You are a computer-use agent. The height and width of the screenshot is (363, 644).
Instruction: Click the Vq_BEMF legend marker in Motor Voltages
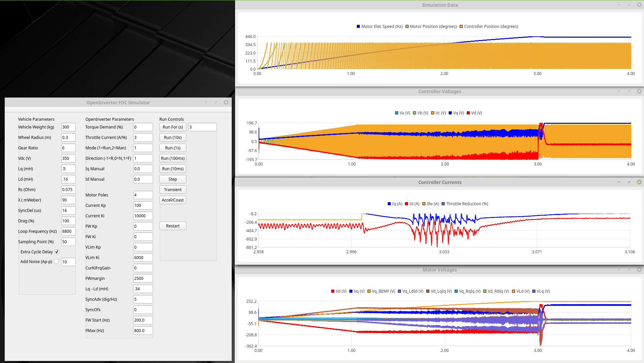click(369, 291)
